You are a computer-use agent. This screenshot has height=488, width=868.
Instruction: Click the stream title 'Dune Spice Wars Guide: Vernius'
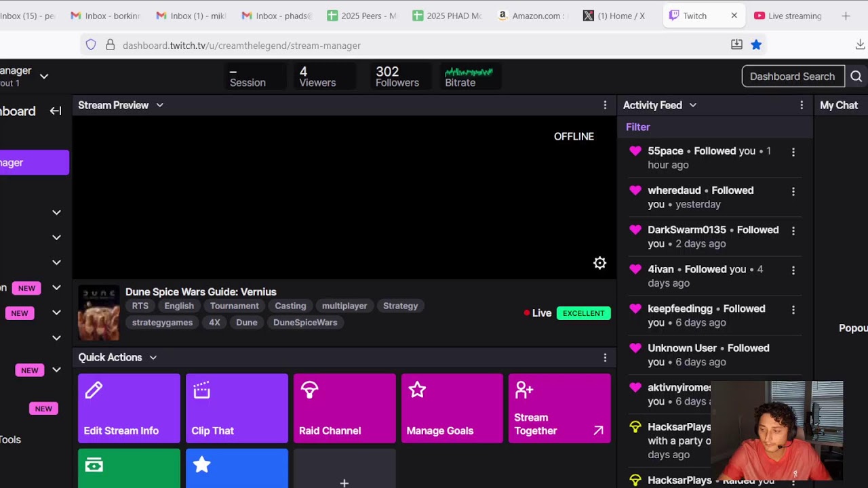point(201,291)
